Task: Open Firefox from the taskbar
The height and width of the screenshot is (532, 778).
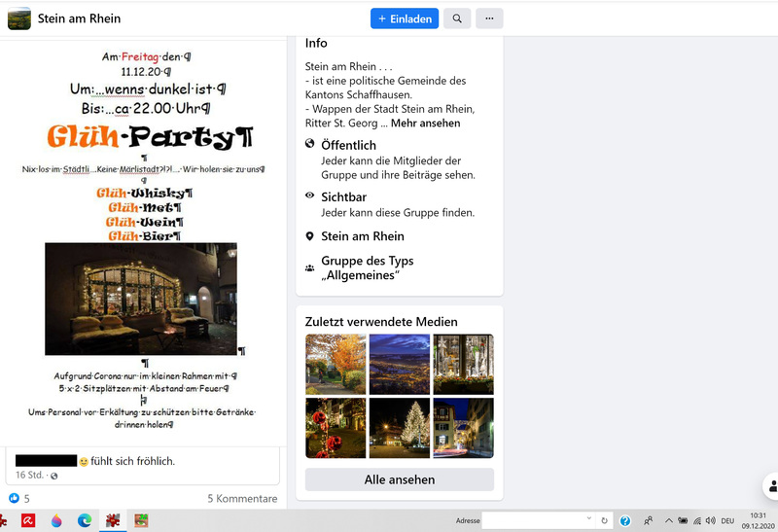Action: tap(56, 520)
